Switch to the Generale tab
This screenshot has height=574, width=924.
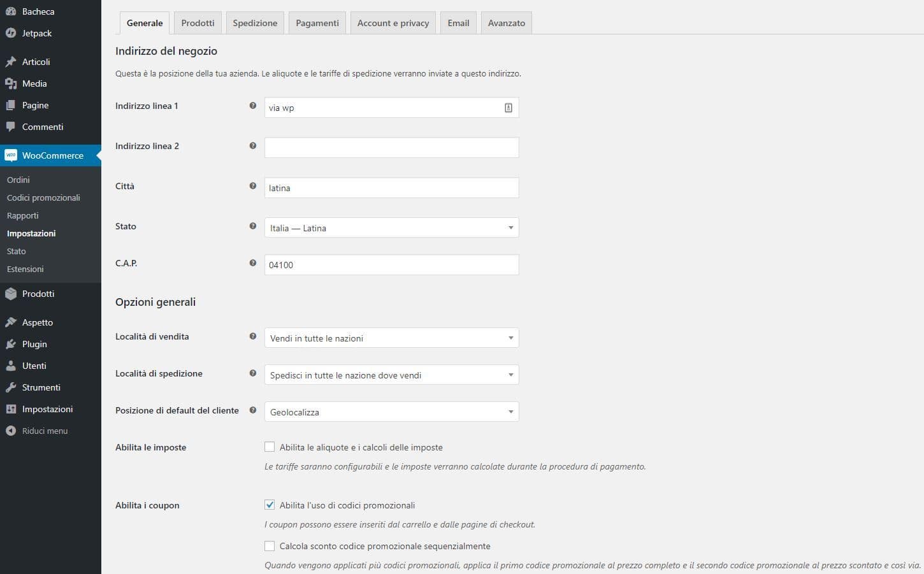(145, 23)
